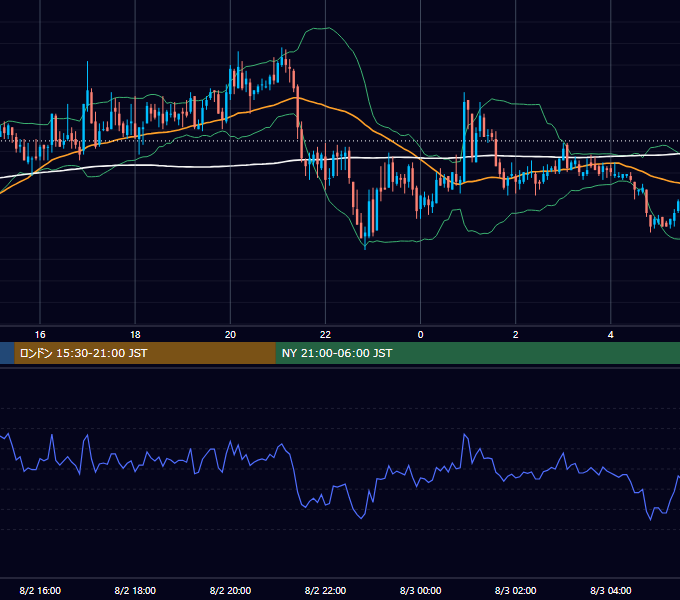
Task: Click the 8/3 04:00 date label
Action: pyautogui.click(x=611, y=590)
